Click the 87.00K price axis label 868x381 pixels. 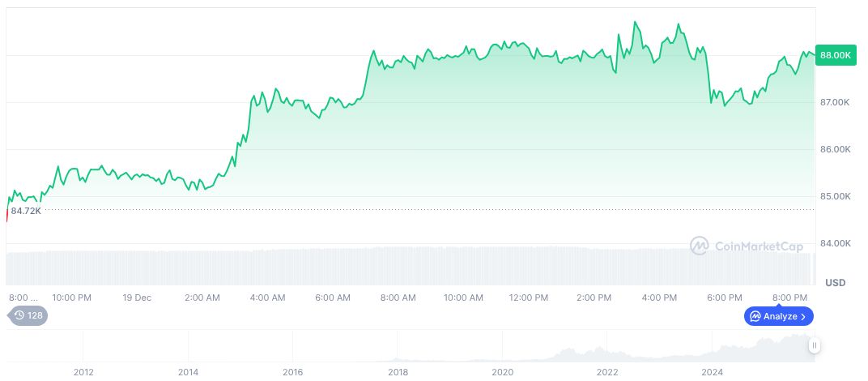[x=835, y=102]
